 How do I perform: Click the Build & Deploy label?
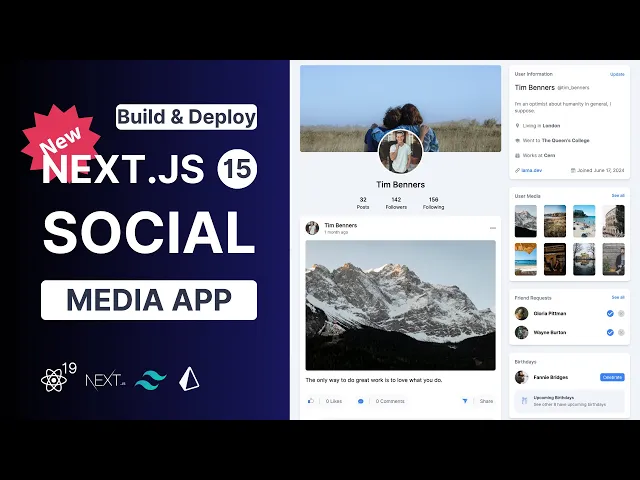[187, 117]
